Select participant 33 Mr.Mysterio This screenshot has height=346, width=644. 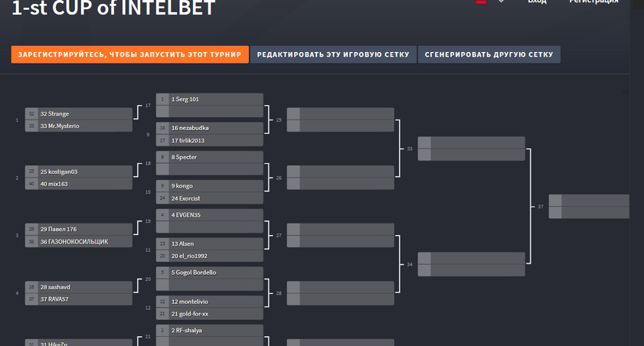78,126
